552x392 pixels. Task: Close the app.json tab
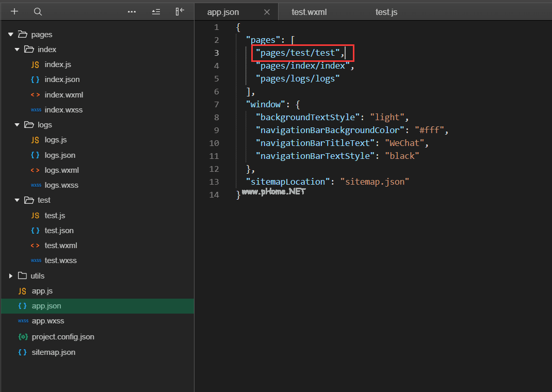(267, 12)
